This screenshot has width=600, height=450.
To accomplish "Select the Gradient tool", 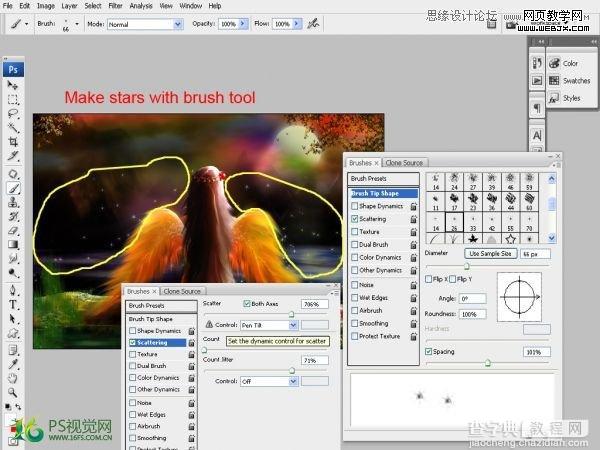I will pos(13,244).
